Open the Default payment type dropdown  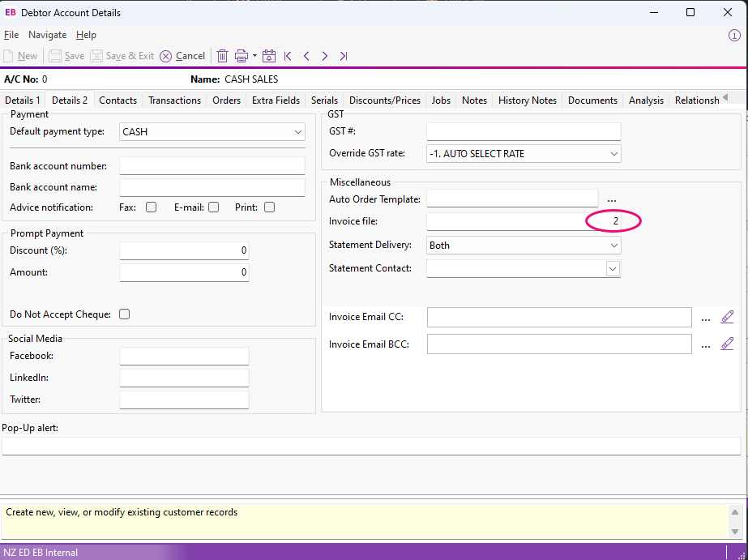point(298,131)
